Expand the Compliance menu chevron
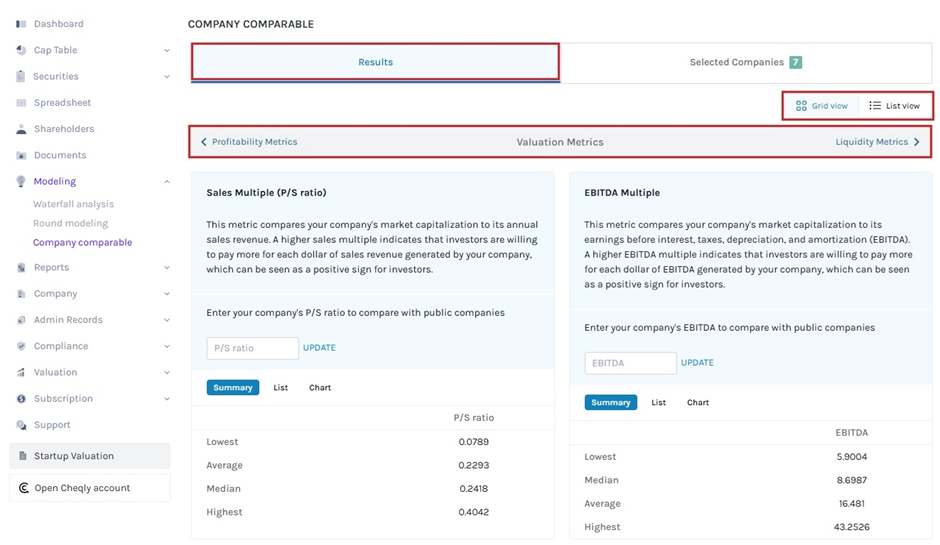The image size is (940, 545). click(167, 347)
